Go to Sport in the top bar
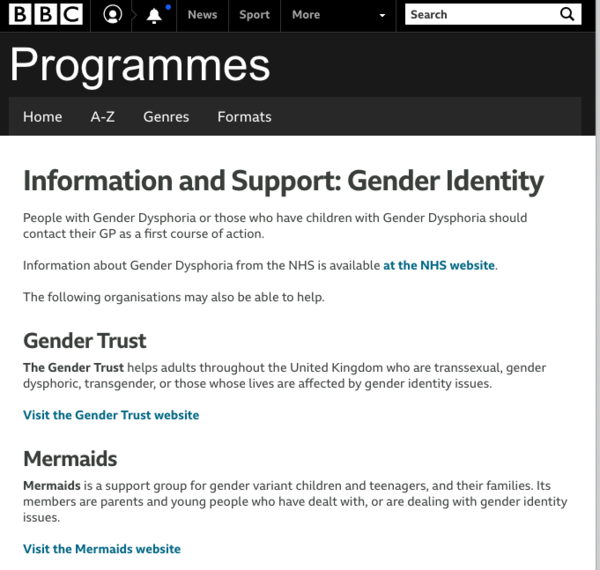 click(x=255, y=15)
